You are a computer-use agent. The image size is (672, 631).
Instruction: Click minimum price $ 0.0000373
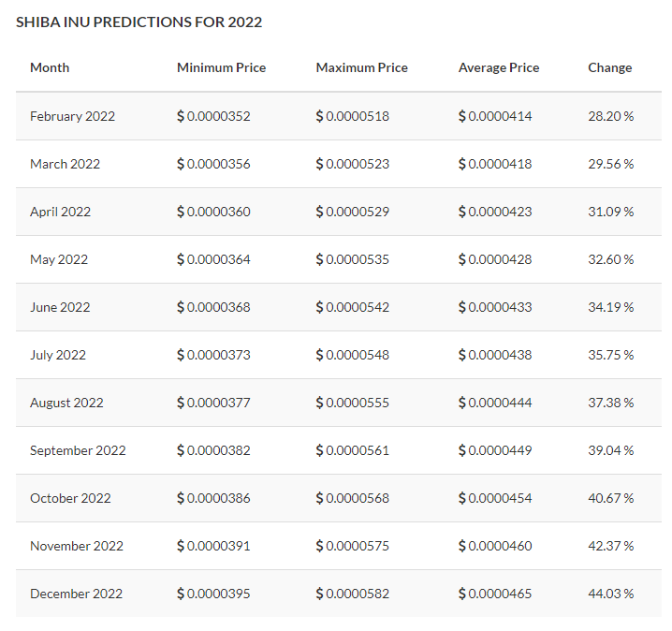(213, 355)
